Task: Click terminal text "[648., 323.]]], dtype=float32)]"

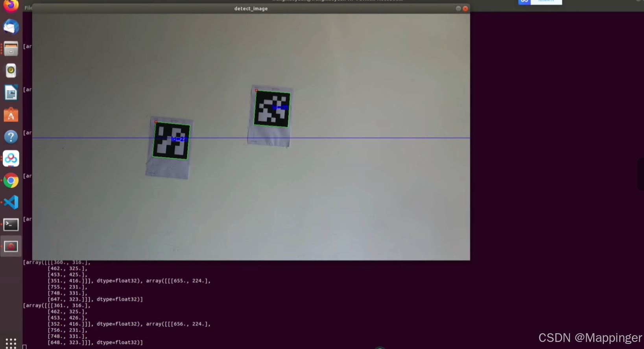Action: tap(95, 343)
